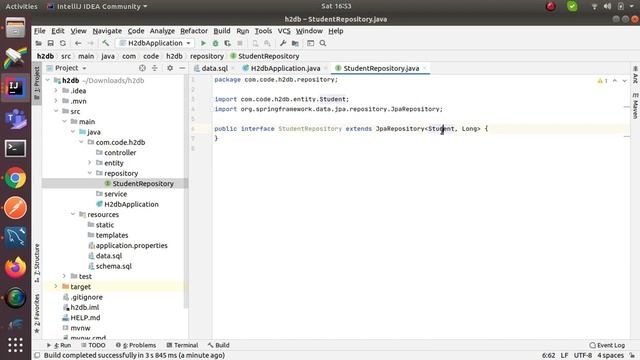Screen dimensions: 640x360
Task: Collapse the resources folder
Action: [x=73, y=214]
